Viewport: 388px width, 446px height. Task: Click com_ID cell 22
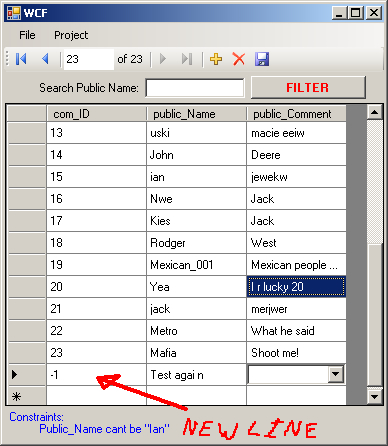[96, 331]
